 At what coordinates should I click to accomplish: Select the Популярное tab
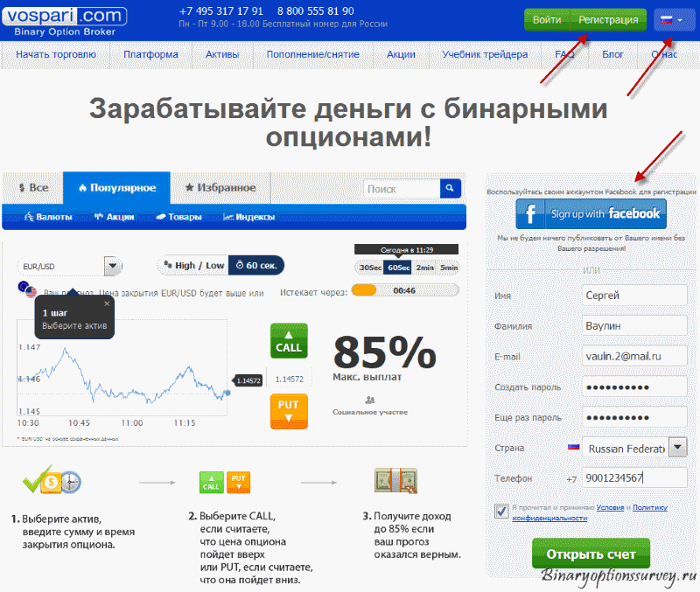(x=117, y=188)
